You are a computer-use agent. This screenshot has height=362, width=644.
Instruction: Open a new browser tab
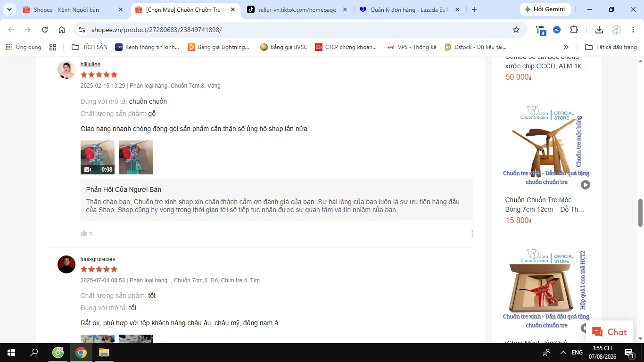coord(474,9)
